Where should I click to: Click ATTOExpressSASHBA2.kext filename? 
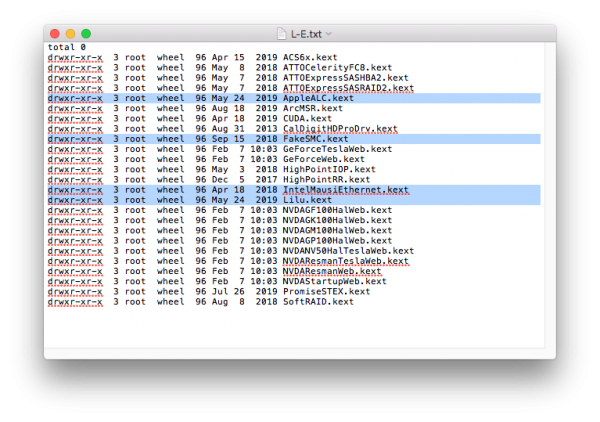tap(346, 78)
